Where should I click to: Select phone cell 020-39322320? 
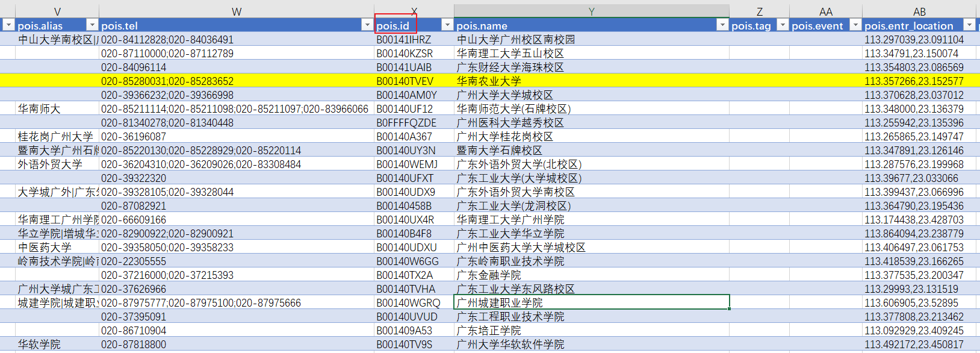click(x=237, y=178)
